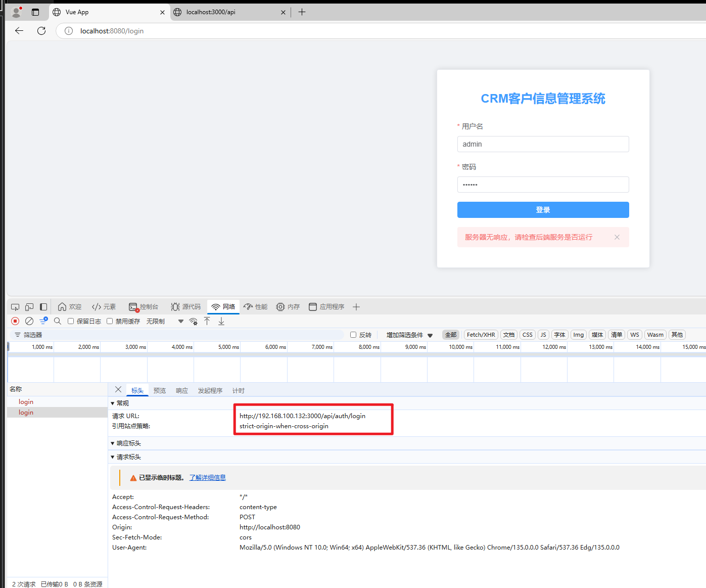Open the 控制台 console panel
Screen dimensions: 706x588
click(x=144, y=307)
